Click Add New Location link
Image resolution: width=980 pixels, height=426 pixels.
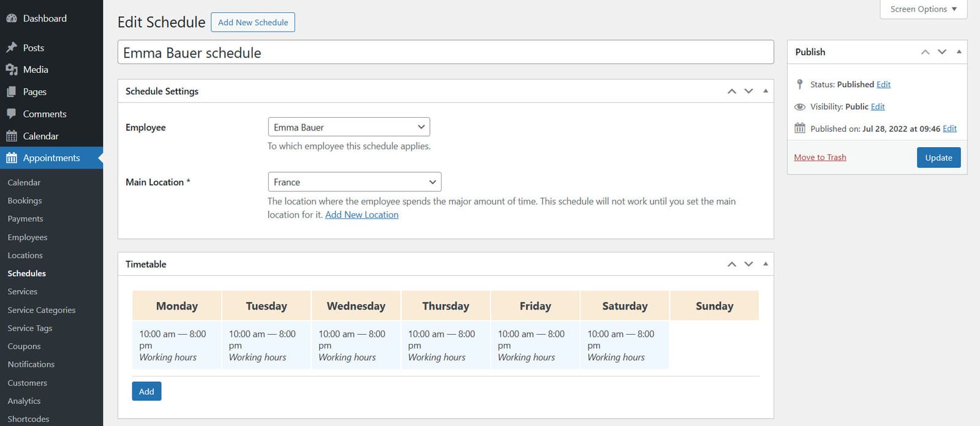pos(361,215)
